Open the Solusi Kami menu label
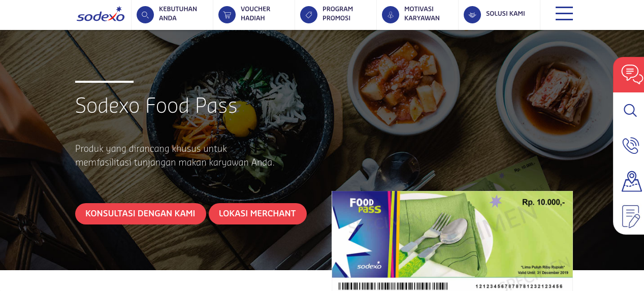The image size is (644, 291). (505, 14)
